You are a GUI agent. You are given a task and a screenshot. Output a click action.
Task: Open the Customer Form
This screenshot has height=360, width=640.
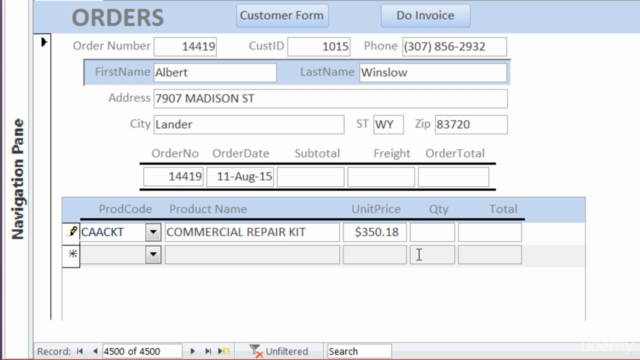coord(282,16)
